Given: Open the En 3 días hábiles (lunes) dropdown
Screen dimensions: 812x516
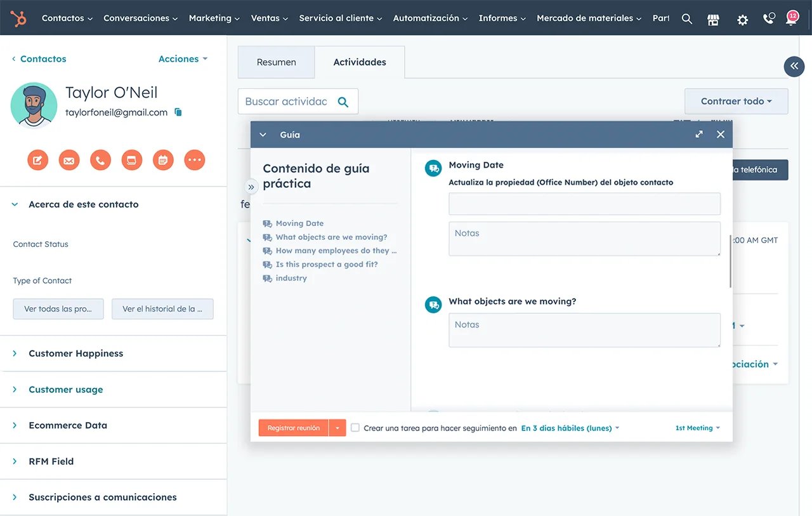Looking at the screenshot, I should point(570,428).
